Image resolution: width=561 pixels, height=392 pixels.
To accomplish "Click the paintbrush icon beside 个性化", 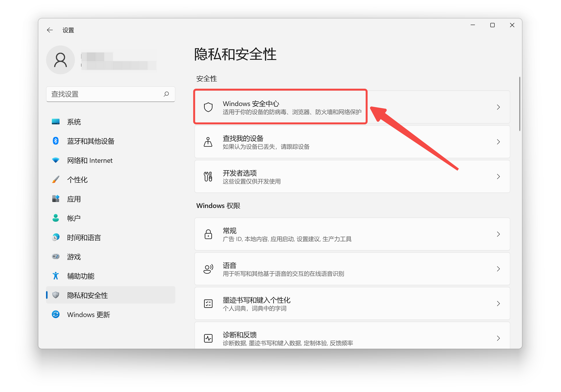I will click(56, 179).
